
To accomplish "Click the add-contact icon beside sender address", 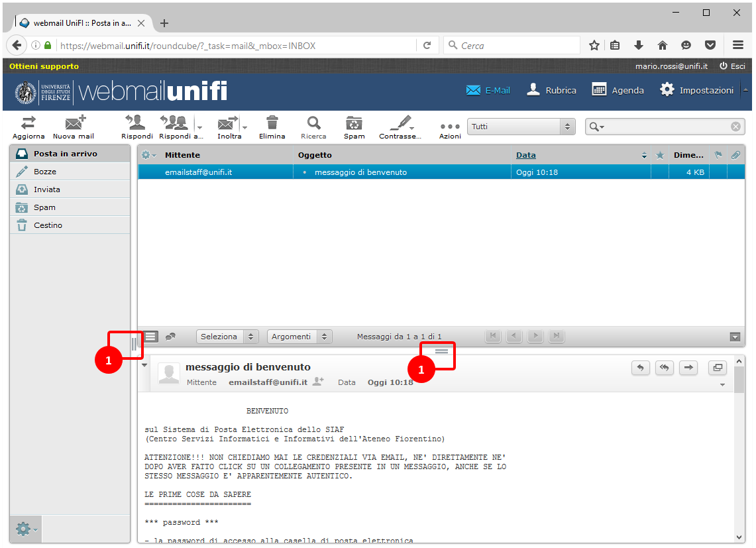I will click(x=318, y=382).
